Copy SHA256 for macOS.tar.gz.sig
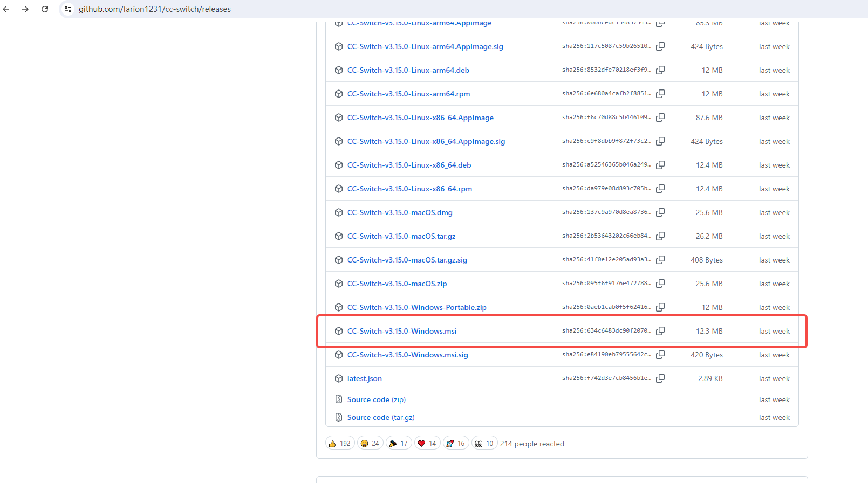This screenshot has height=483, width=868. (660, 260)
